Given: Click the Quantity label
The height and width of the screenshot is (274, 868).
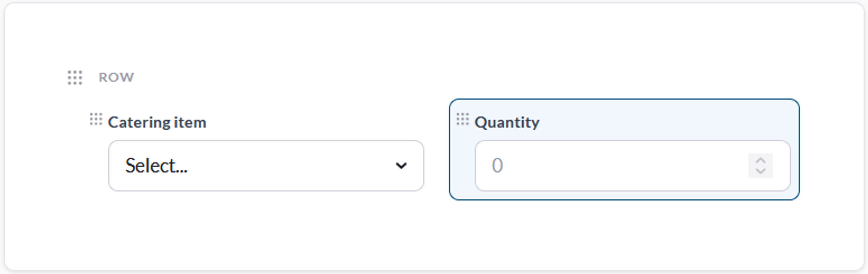Looking at the screenshot, I should tap(507, 122).
